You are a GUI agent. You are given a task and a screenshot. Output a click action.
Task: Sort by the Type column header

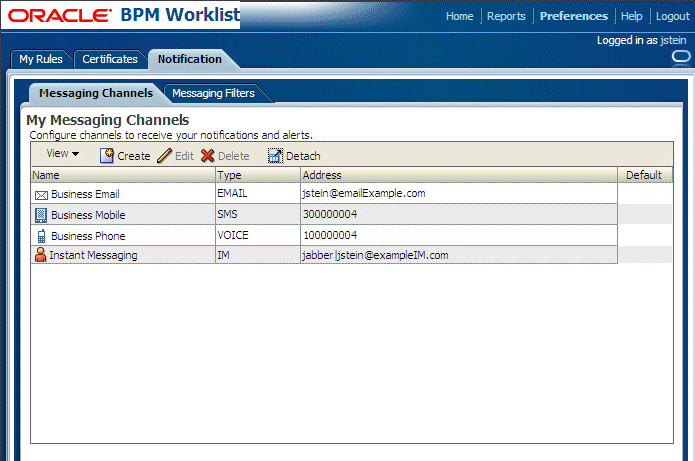click(258, 175)
